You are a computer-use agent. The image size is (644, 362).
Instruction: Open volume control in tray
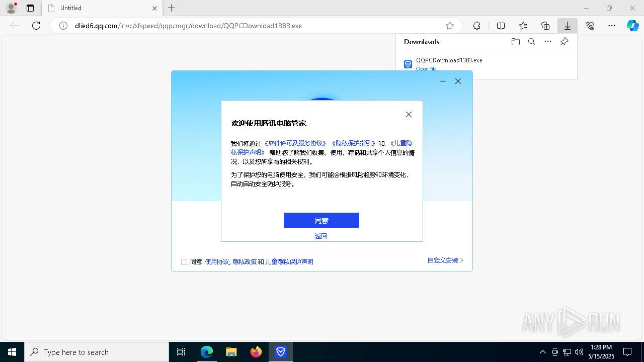point(579,352)
